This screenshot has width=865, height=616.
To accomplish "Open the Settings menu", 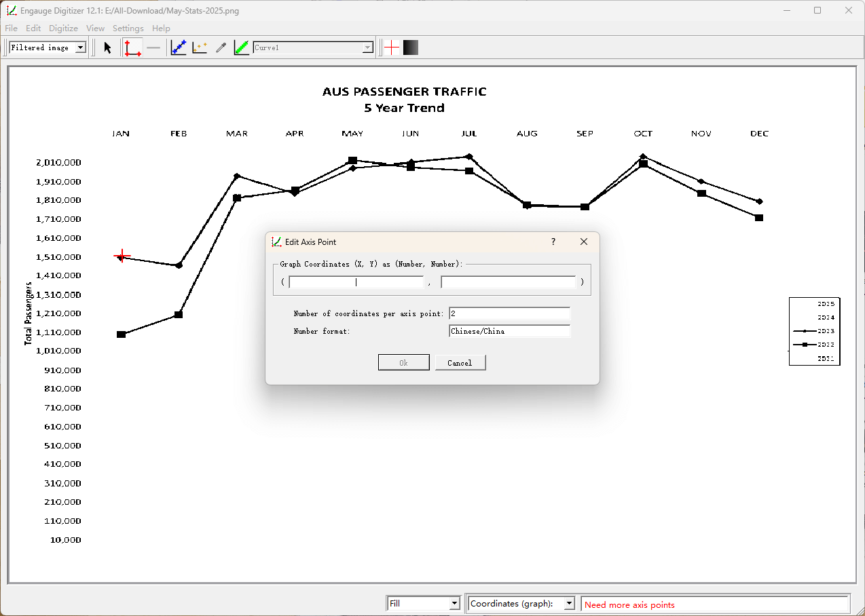I will 128,28.
